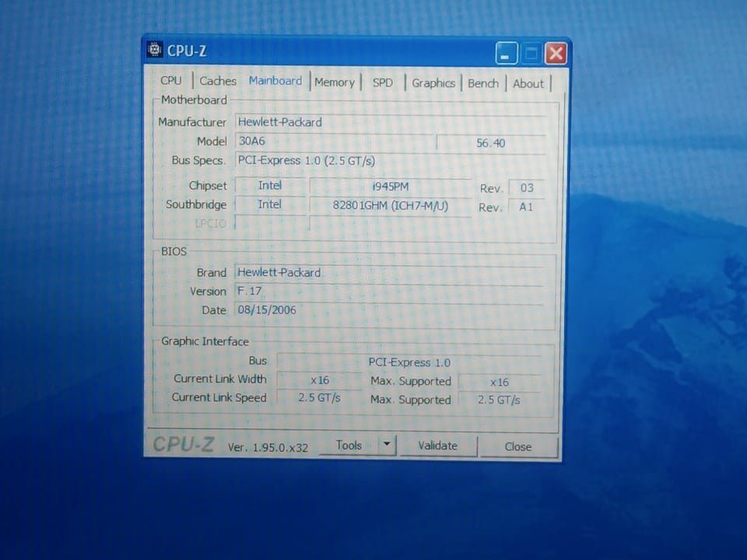Click the Southbridge 82801GHM field

(390, 205)
